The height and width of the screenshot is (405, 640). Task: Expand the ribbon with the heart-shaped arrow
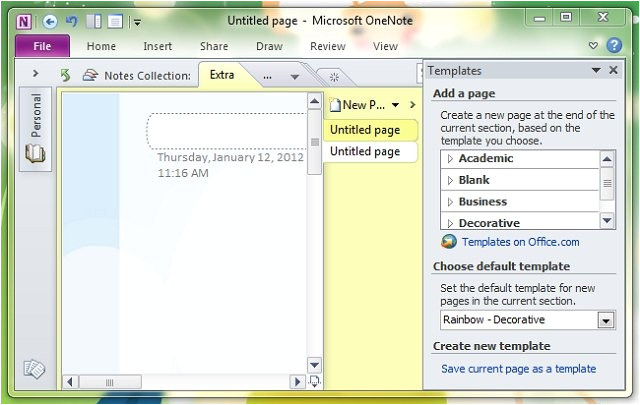click(593, 45)
